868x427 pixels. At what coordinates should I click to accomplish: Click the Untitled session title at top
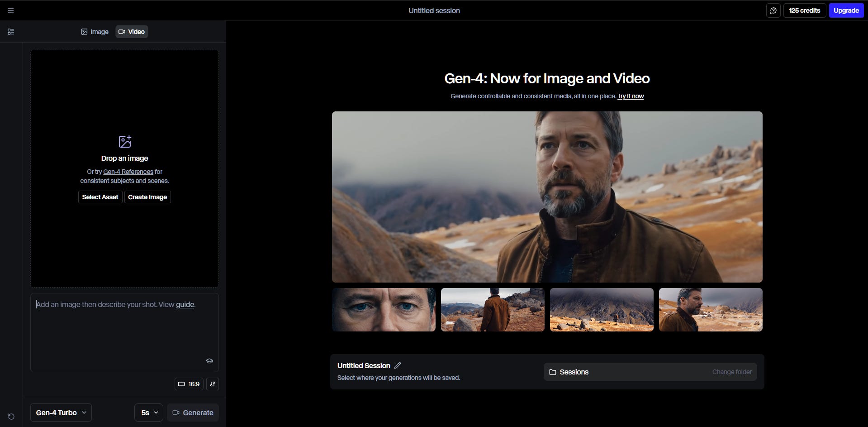tap(434, 10)
